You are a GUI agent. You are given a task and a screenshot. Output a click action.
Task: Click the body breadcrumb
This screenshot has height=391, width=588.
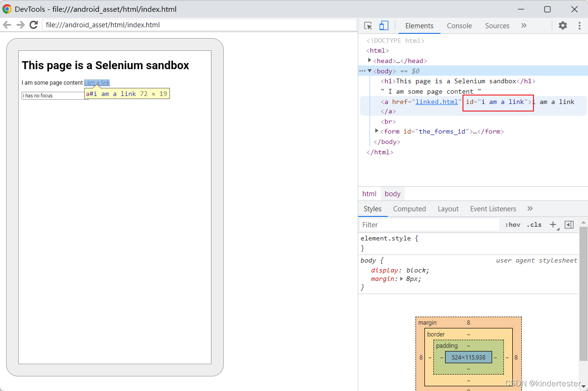click(392, 194)
